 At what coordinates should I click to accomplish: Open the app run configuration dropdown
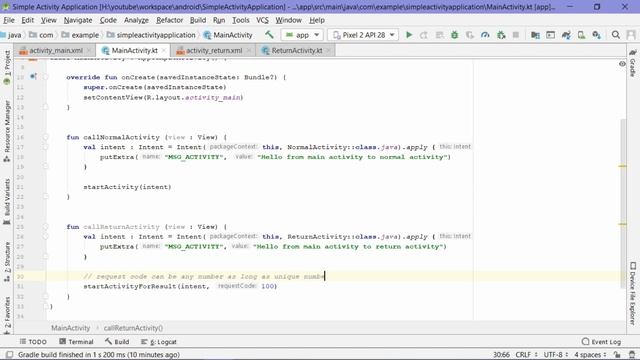point(302,35)
